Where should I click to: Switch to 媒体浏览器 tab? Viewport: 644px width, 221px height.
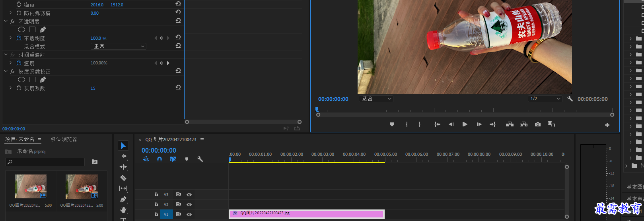point(64,139)
